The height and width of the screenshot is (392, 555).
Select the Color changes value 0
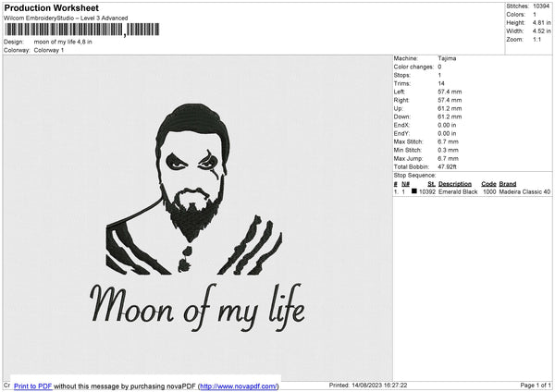coord(439,67)
